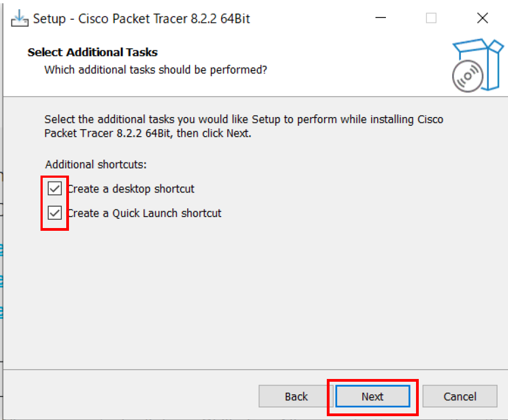Click the Setup installer icon in title bar
Screen dimensions: 508x420
(x=20, y=18)
